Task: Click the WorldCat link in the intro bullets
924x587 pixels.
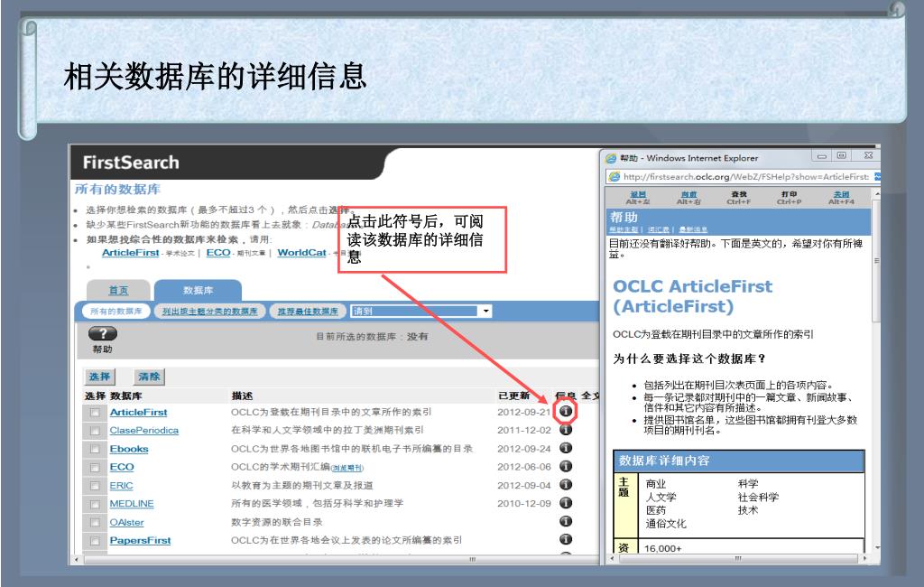Action: click(x=301, y=253)
